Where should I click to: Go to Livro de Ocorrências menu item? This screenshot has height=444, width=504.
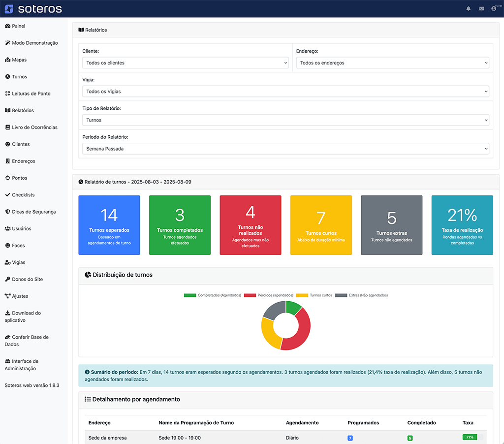tap(34, 127)
